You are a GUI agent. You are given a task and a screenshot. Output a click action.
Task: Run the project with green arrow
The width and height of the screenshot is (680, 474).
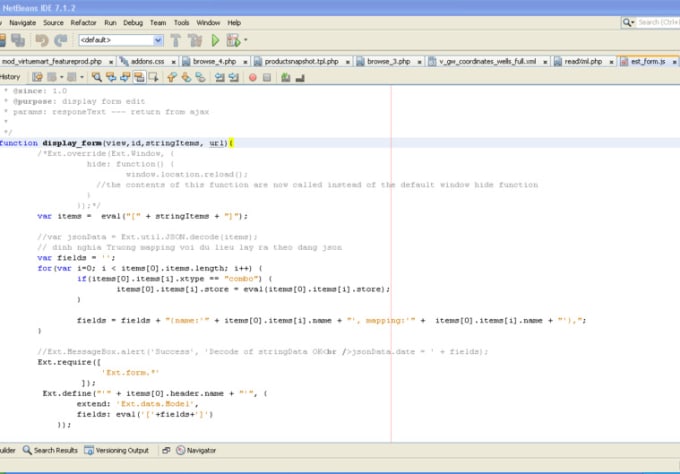click(215, 40)
